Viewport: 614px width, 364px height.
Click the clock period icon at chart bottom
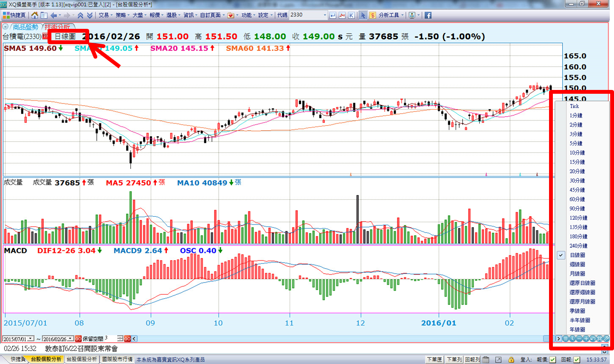click(x=572, y=339)
